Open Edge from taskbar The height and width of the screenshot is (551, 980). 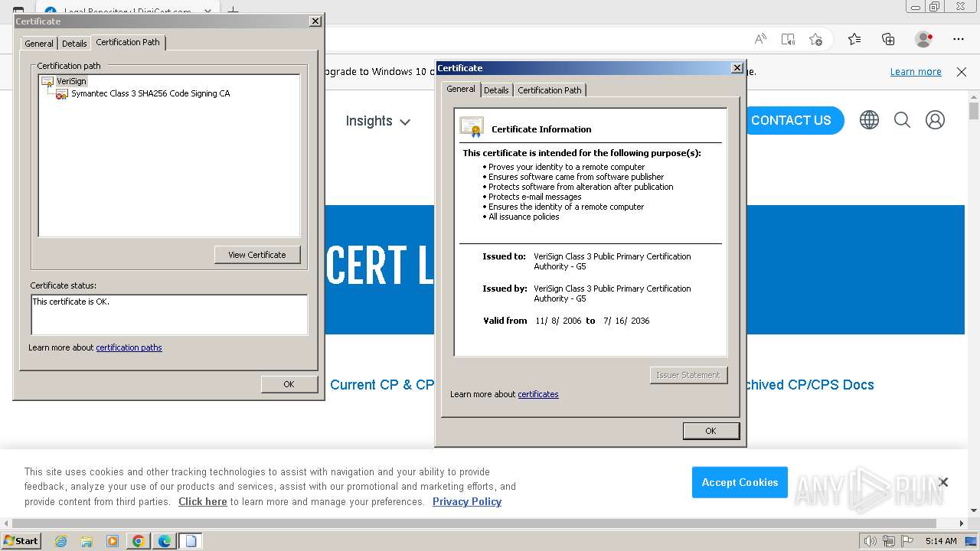click(165, 541)
